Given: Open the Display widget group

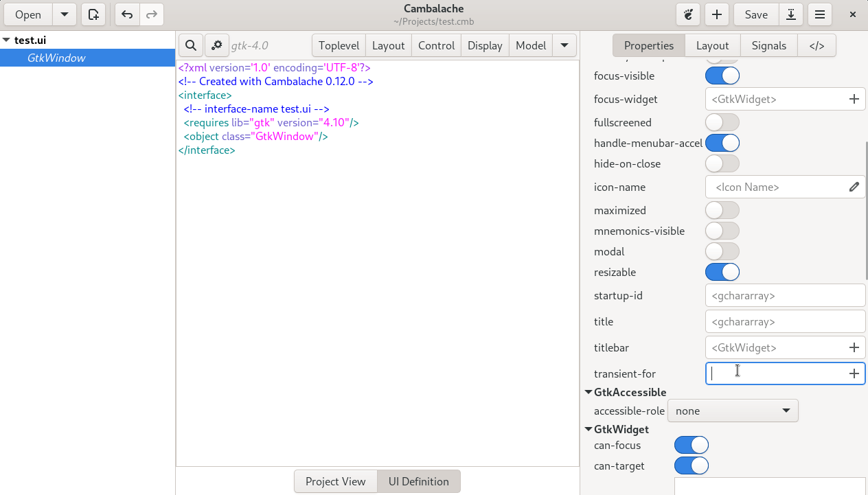Looking at the screenshot, I should [x=485, y=45].
